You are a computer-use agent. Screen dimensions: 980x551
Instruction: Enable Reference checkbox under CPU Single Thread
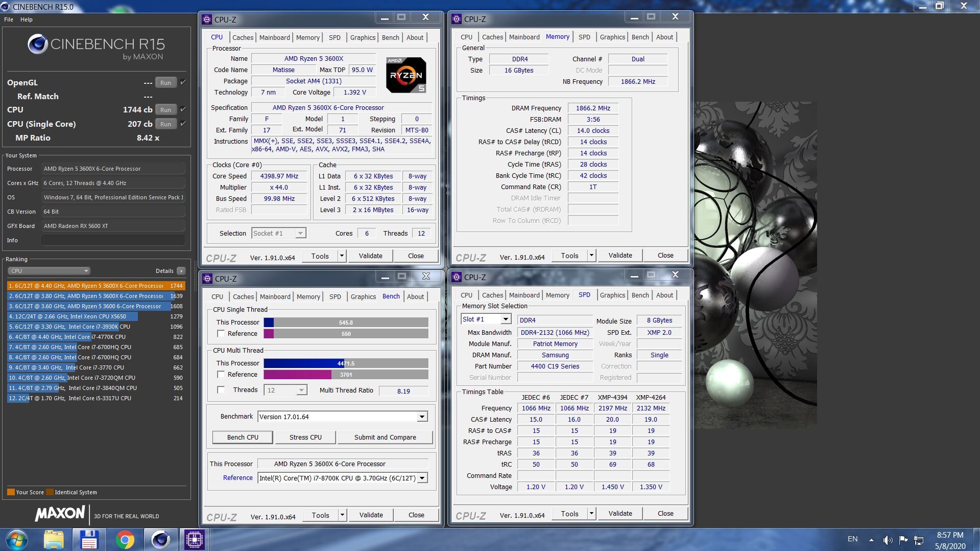(221, 333)
